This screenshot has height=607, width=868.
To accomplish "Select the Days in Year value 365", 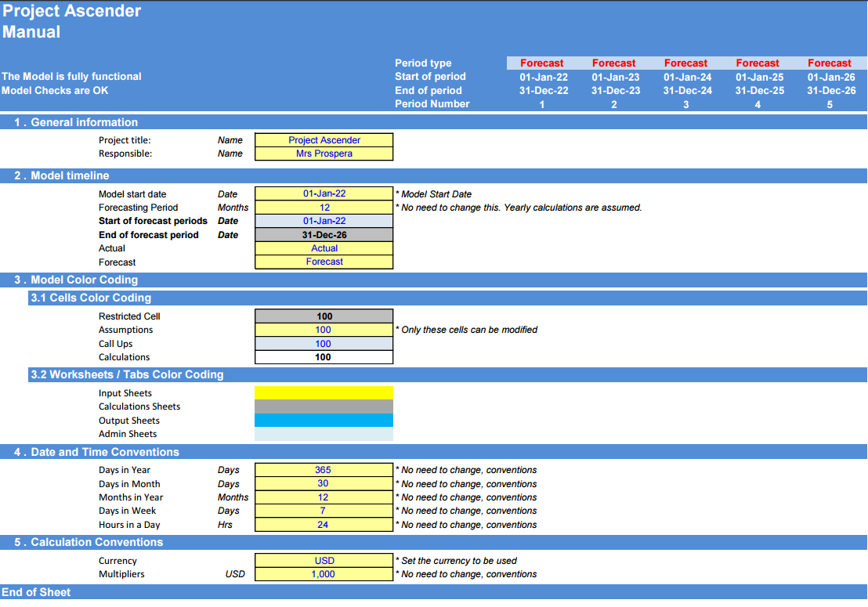I will (x=324, y=470).
